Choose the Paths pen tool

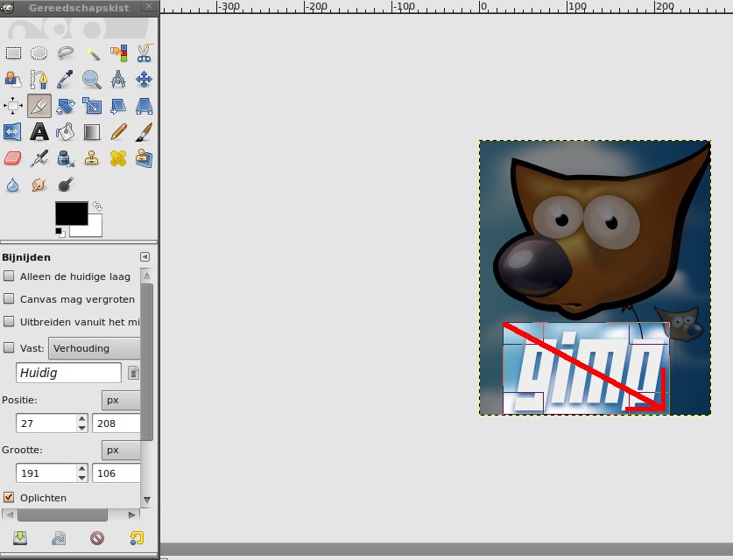39,80
